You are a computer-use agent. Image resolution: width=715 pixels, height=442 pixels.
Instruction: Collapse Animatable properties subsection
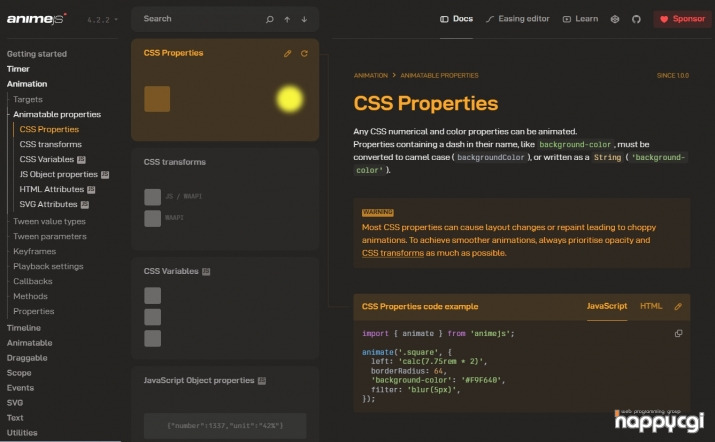tap(57, 114)
